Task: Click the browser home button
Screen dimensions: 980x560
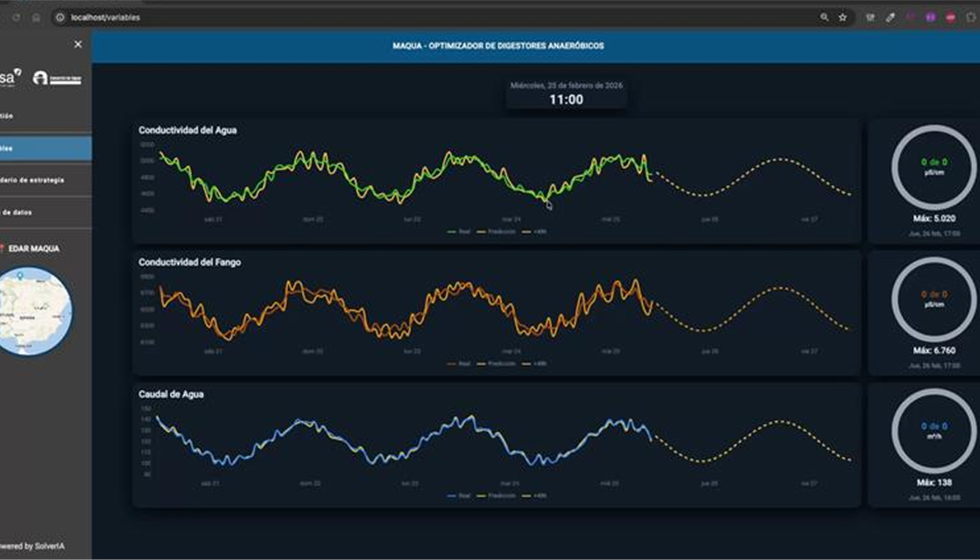Action: click(36, 17)
